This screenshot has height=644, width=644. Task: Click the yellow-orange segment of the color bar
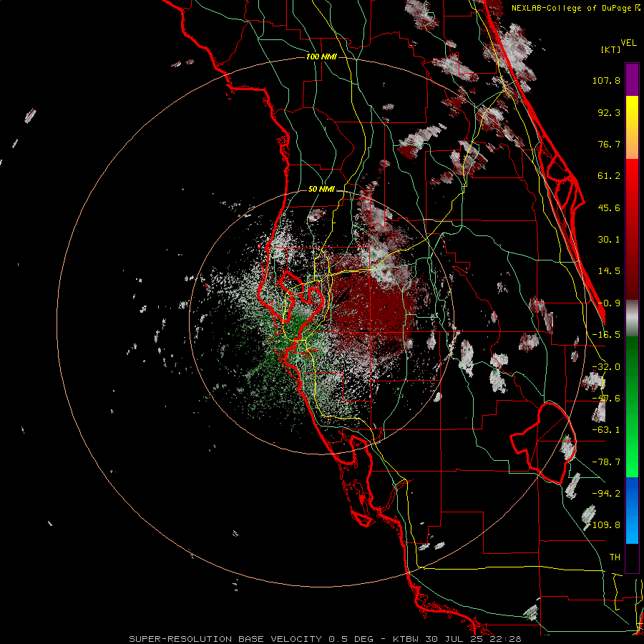[632, 127]
